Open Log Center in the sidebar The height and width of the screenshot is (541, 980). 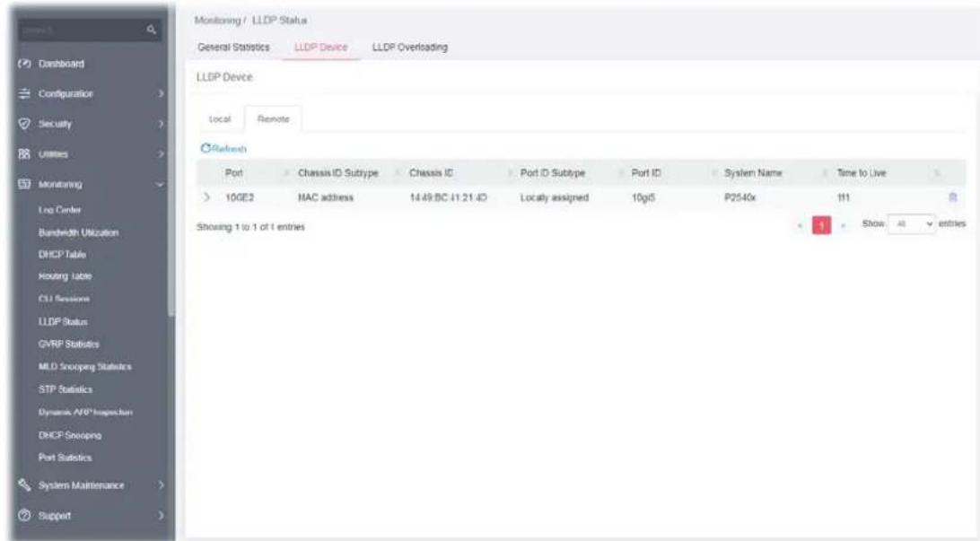(x=59, y=210)
